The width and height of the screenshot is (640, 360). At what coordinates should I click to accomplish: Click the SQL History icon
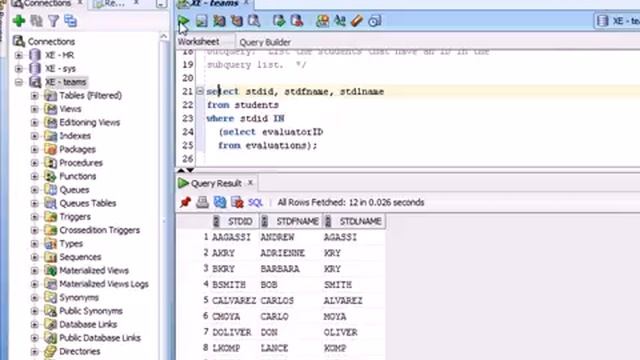click(x=374, y=21)
